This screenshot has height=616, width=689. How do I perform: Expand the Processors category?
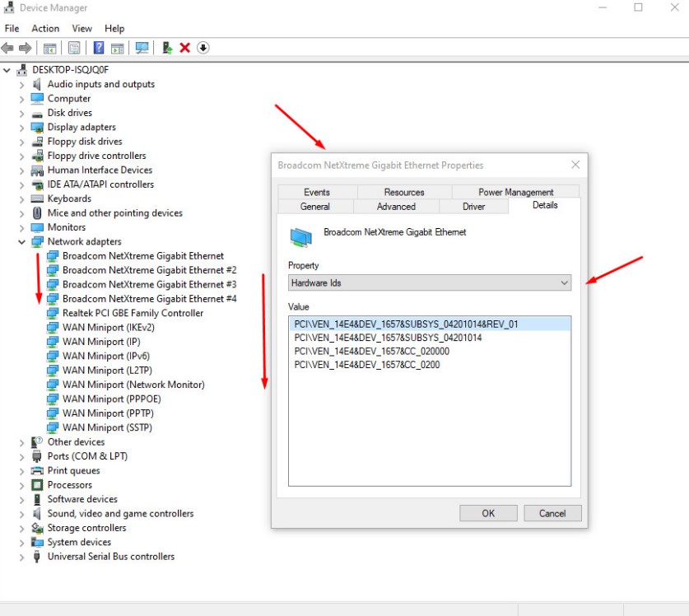point(22,485)
